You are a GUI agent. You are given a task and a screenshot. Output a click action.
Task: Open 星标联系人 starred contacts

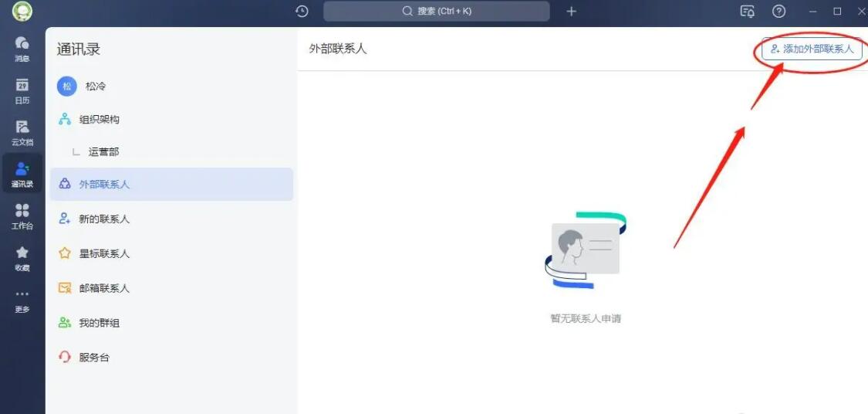click(x=104, y=253)
